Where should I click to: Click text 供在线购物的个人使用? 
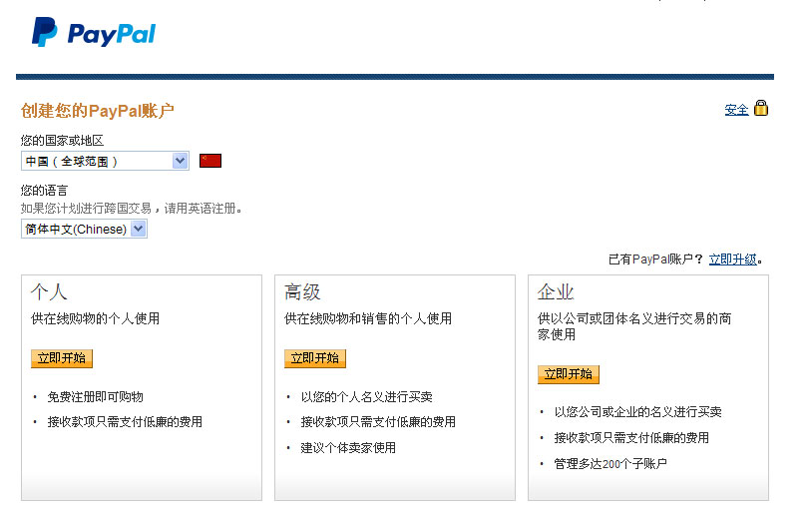[x=96, y=318]
